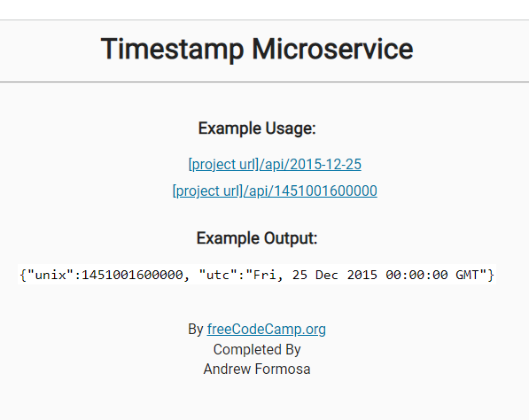Click the word "By" before freeCodeCamp.org

click(196, 330)
